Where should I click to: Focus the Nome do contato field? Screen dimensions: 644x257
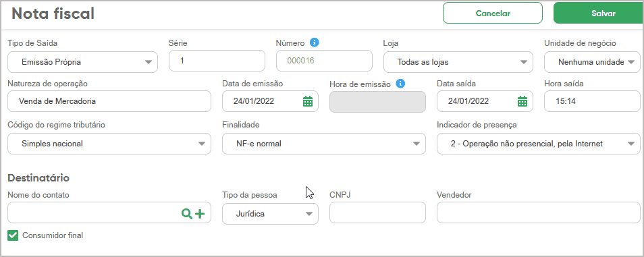coord(109,212)
